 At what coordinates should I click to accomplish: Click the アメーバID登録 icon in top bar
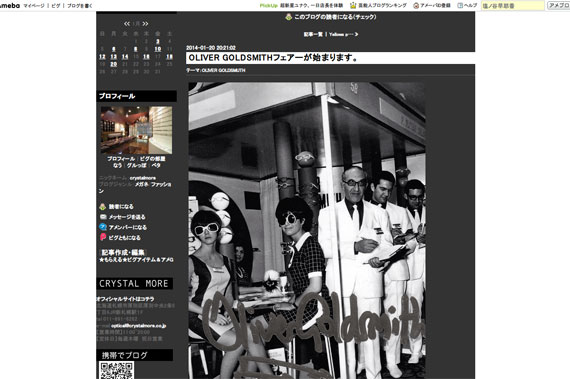416,5
